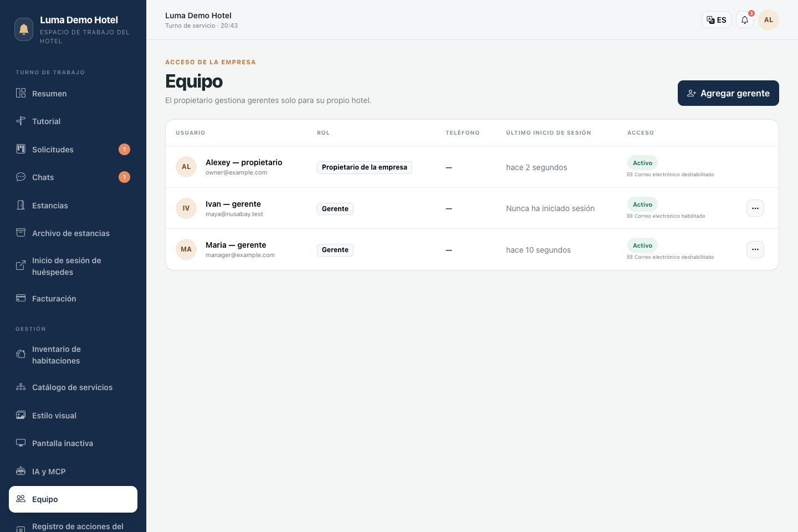Open actions menu for Maria — gerente

click(x=755, y=249)
